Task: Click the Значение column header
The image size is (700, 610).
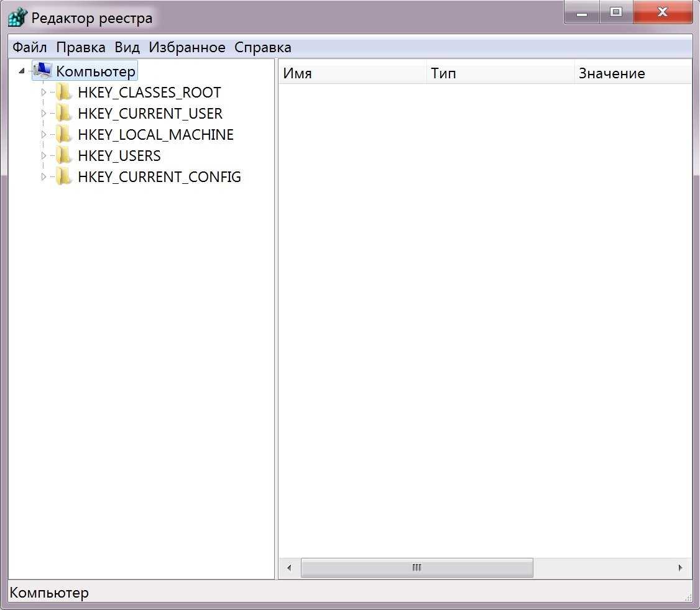Action: coord(633,73)
